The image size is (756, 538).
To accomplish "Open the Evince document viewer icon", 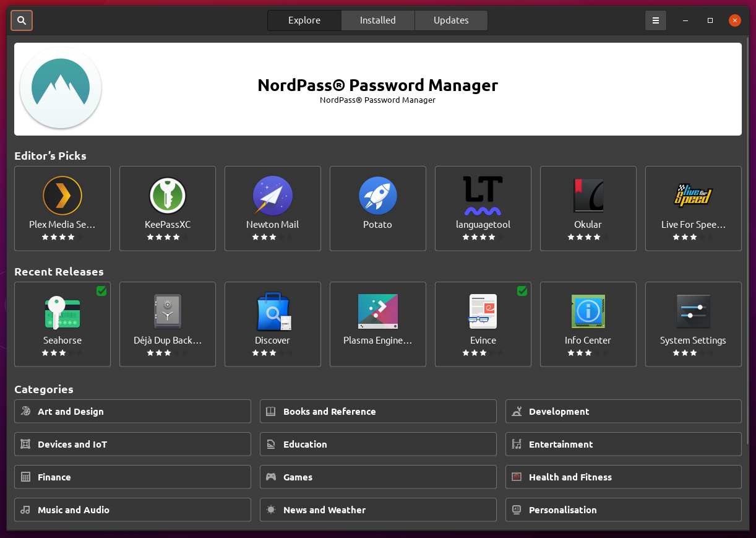I will coord(483,311).
